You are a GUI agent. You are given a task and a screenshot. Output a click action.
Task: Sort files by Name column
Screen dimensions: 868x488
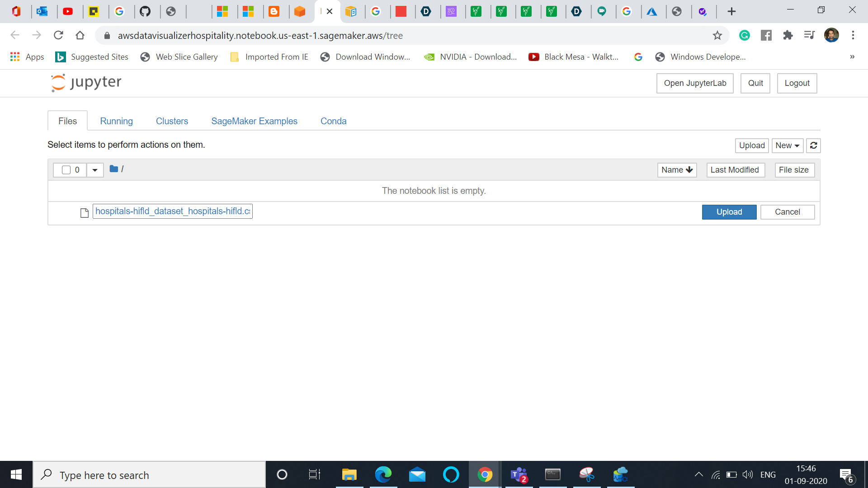click(677, 170)
